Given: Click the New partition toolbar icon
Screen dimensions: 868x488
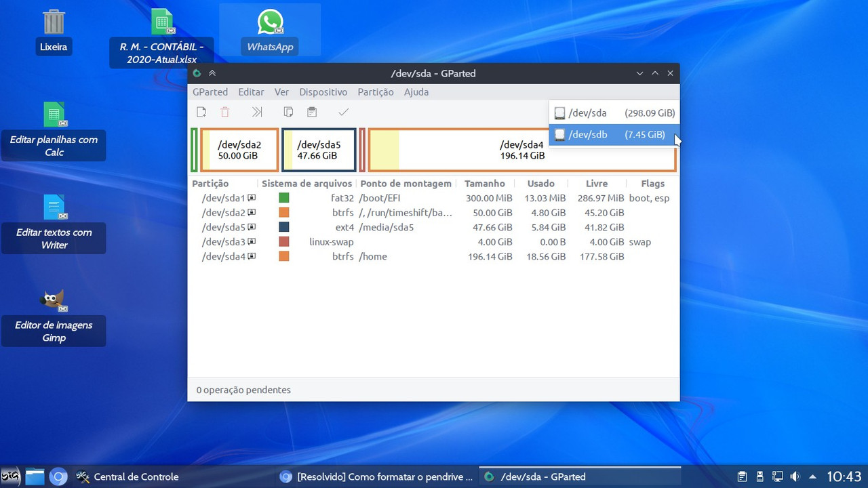Looking at the screenshot, I should point(201,113).
